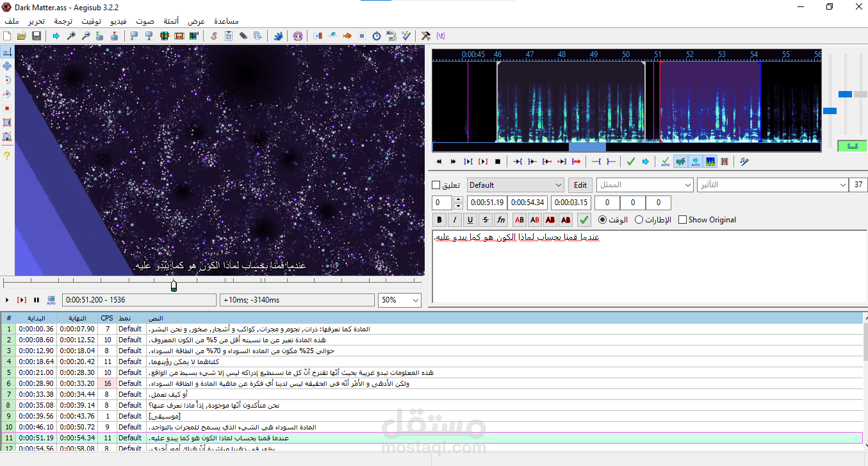Open font face chooser fn button
This screenshot has height=466, width=868.
[501, 220]
